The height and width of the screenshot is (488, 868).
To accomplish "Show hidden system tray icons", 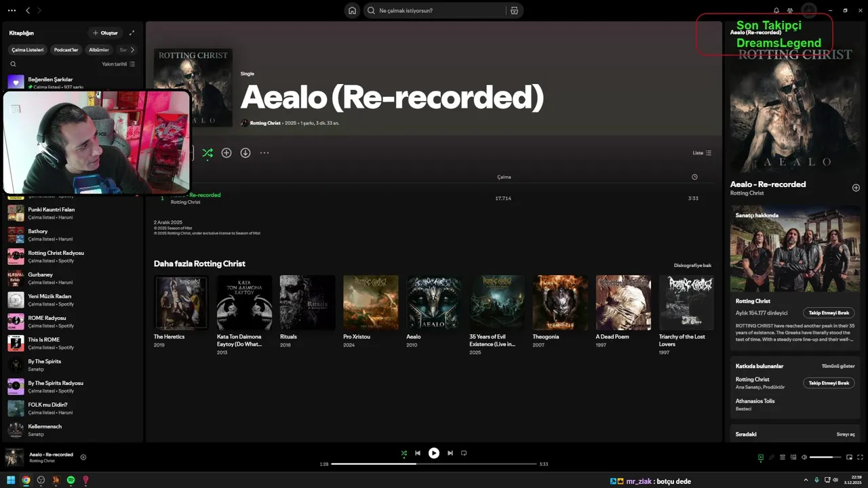I will [805, 480].
